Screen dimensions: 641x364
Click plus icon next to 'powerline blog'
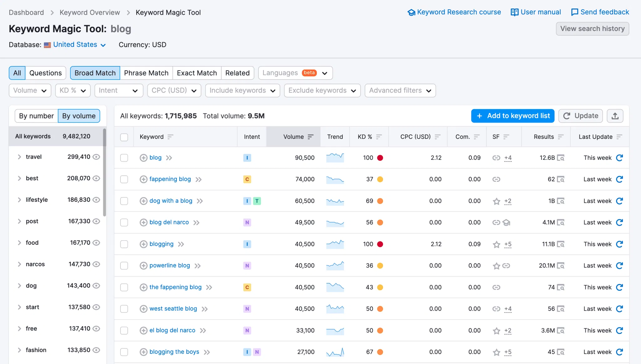[x=143, y=266]
